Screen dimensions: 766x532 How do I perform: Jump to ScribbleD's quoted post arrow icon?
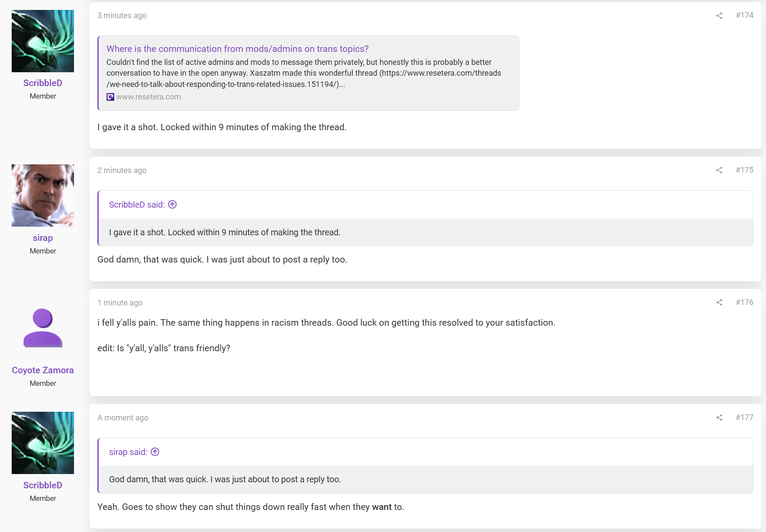pos(172,205)
